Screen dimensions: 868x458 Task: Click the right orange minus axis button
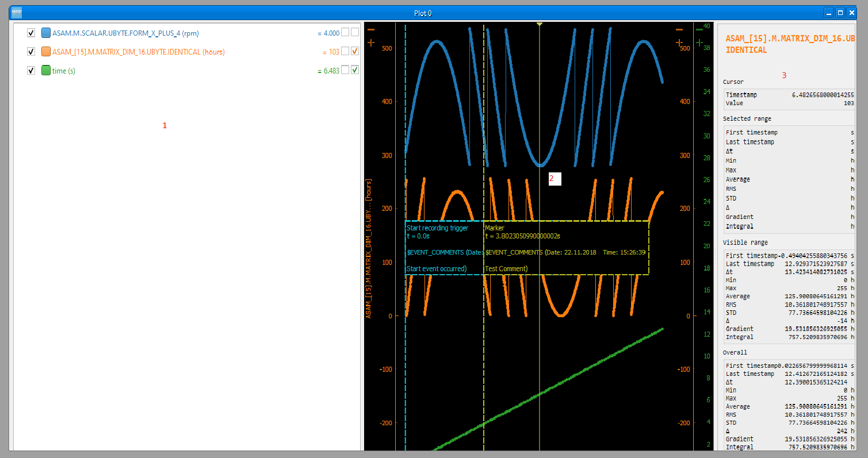tap(679, 29)
